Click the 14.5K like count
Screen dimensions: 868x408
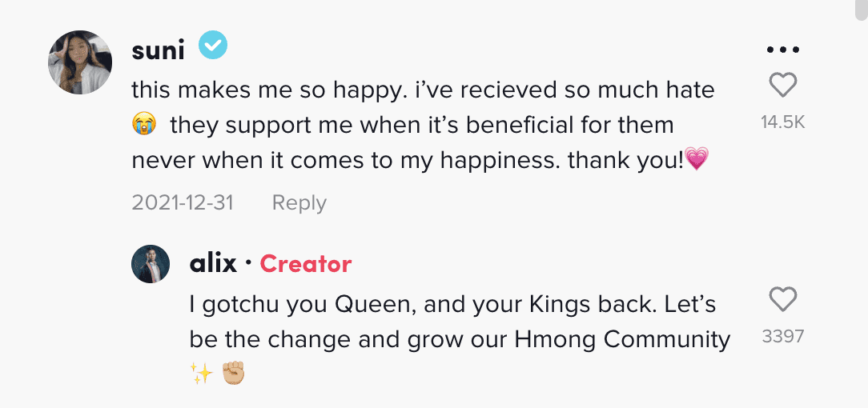click(x=782, y=122)
